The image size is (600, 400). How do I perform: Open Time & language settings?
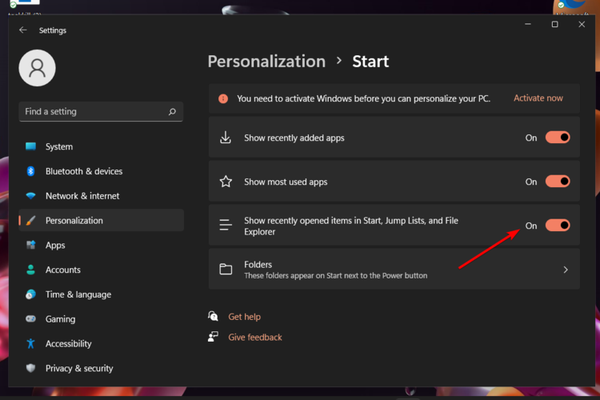tap(101, 294)
